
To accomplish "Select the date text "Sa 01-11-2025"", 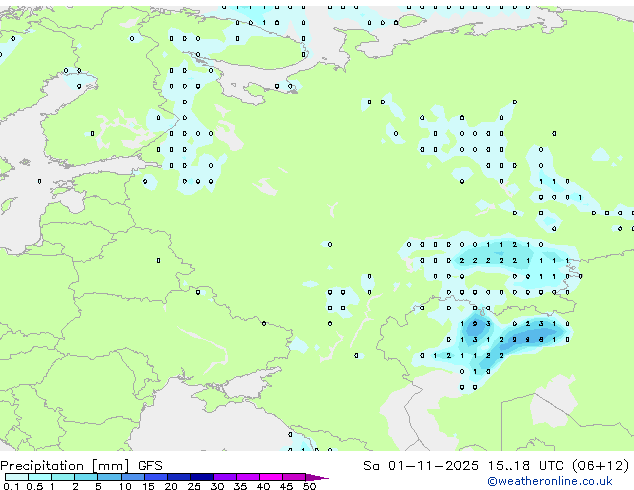I will pyautogui.click(x=421, y=466).
